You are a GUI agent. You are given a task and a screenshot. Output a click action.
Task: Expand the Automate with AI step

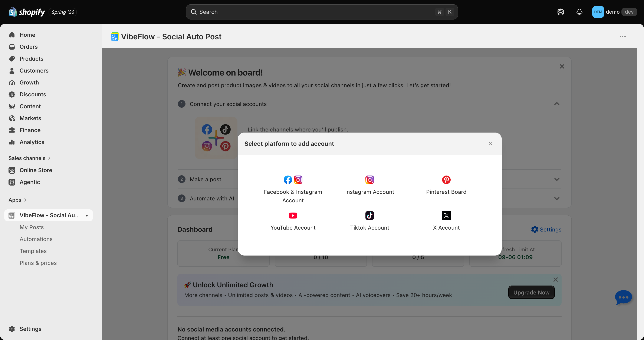click(556, 199)
